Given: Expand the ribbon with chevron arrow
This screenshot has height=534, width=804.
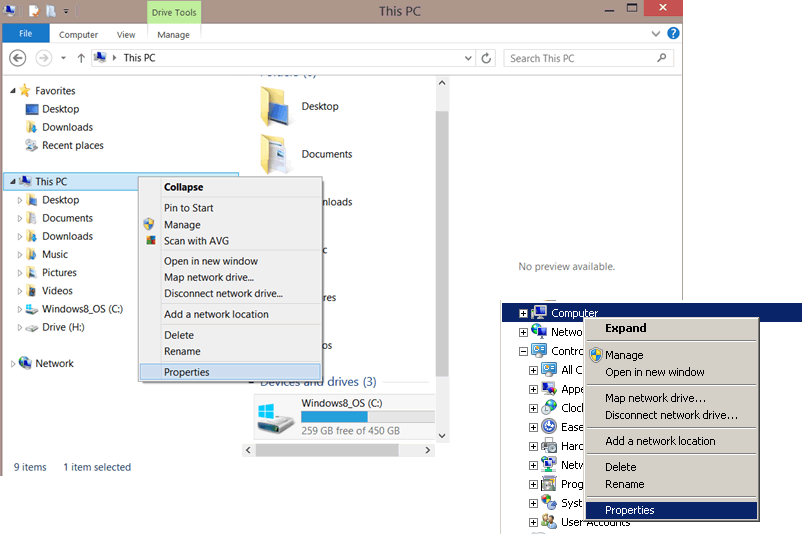Looking at the screenshot, I should pos(655,34).
